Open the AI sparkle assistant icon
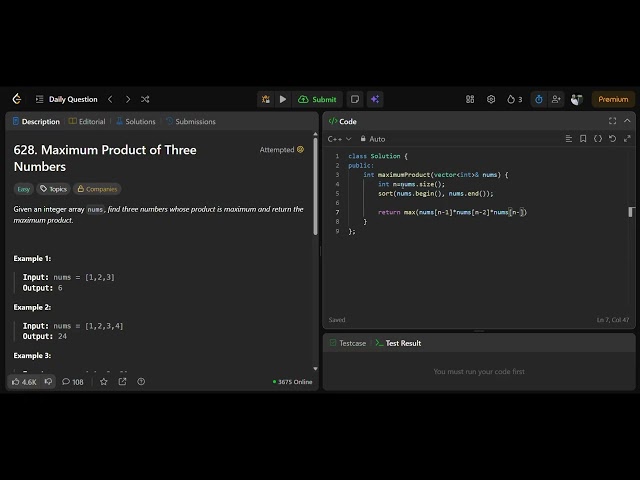This screenshot has height=480, width=640. [375, 99]
